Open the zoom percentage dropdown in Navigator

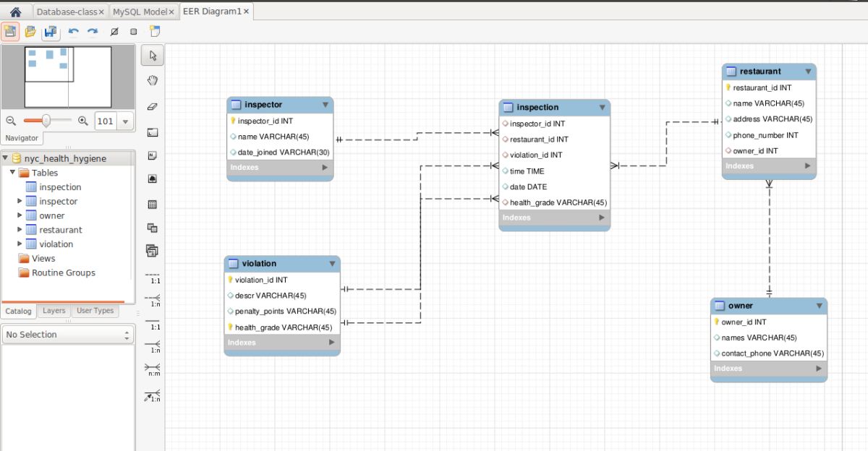pos(125,121)
